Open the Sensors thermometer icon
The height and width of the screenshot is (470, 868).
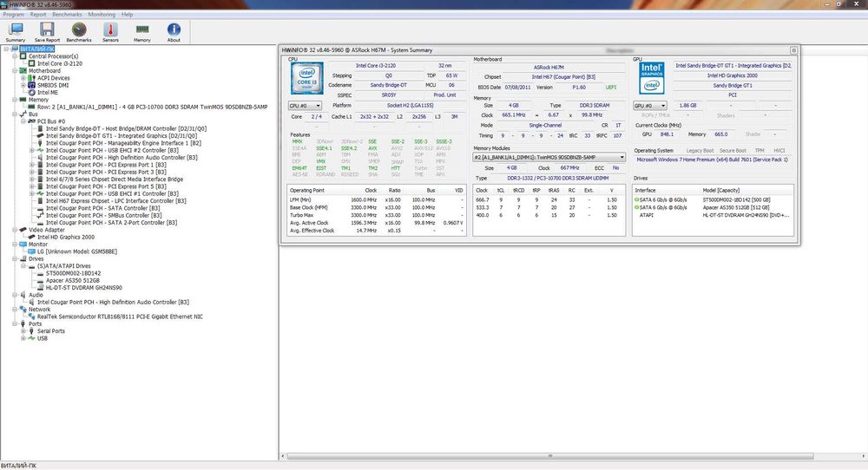click(x=110, y=32)
